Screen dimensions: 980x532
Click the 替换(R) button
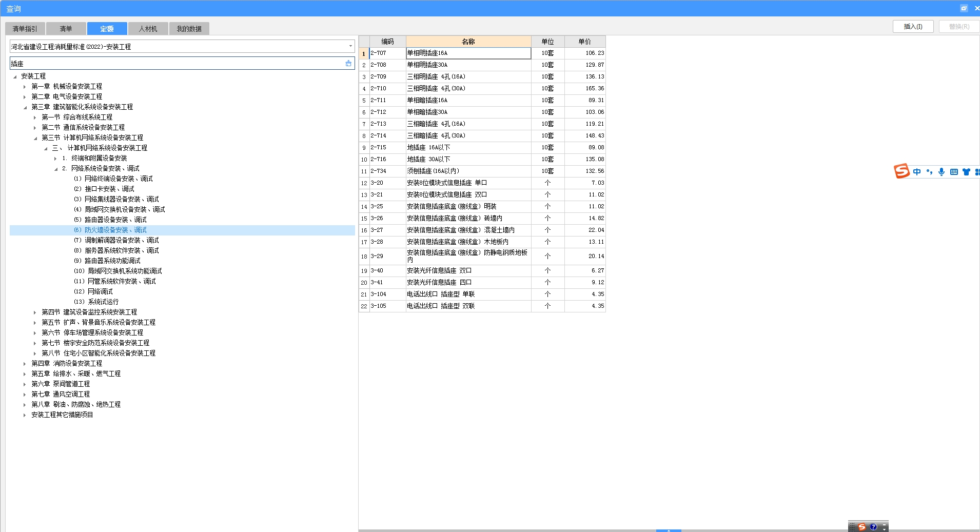coord(959,27)
